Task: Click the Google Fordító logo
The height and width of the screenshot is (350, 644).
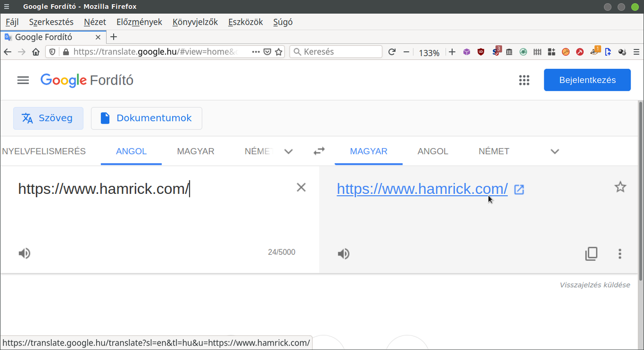Action: click(87, 80)
